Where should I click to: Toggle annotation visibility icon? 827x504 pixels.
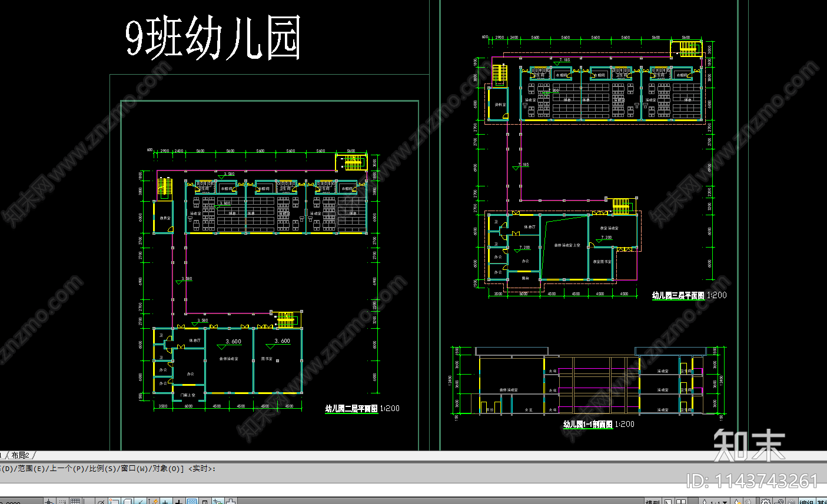click(736, 501)
